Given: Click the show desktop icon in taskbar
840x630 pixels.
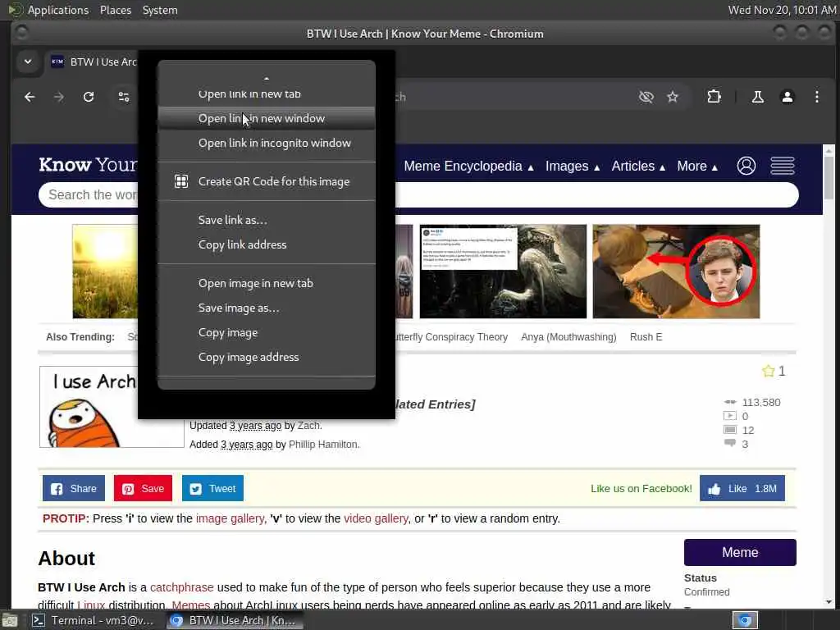Looking at the screenshot, I should [10, 621].
